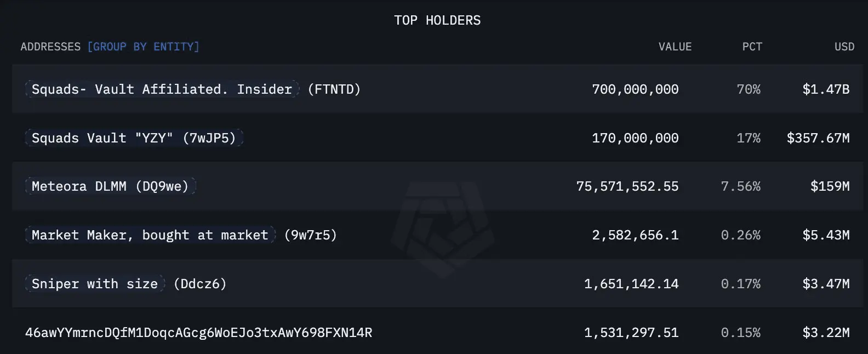Click the (FTNTD) address suffix
Image resolution: width=868 pixels, height=354 pixels.
click(x=334, y=89)
